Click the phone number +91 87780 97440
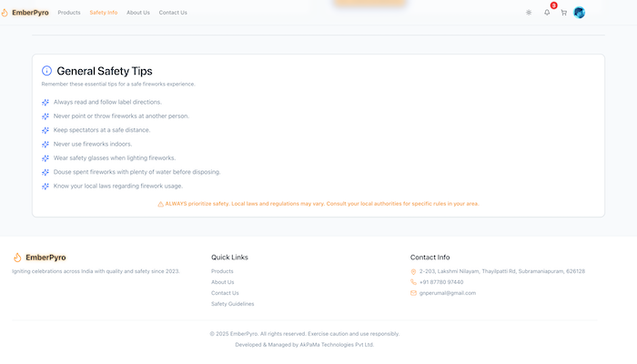 441,282
